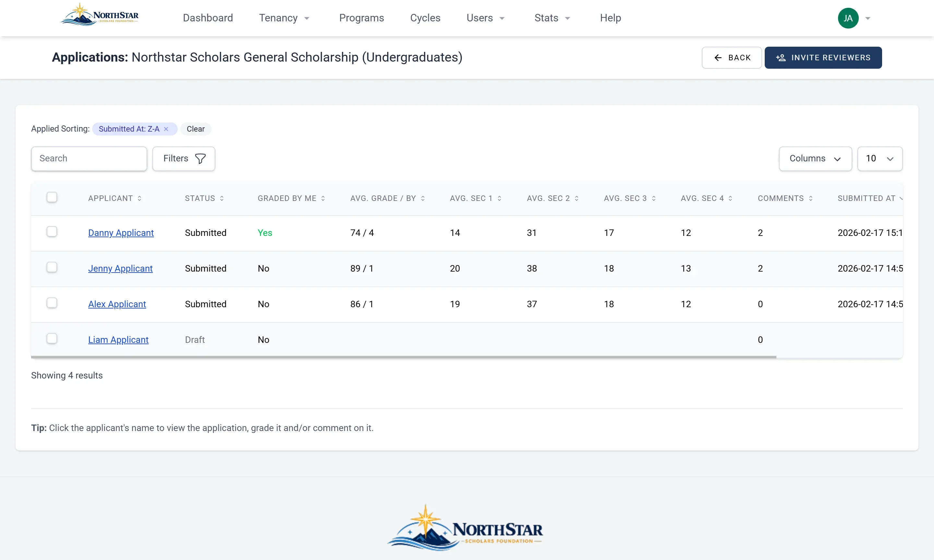
Task: Check the Alex Applicant row checkbox
Action: pyautogui.click(x=52, y=303)
